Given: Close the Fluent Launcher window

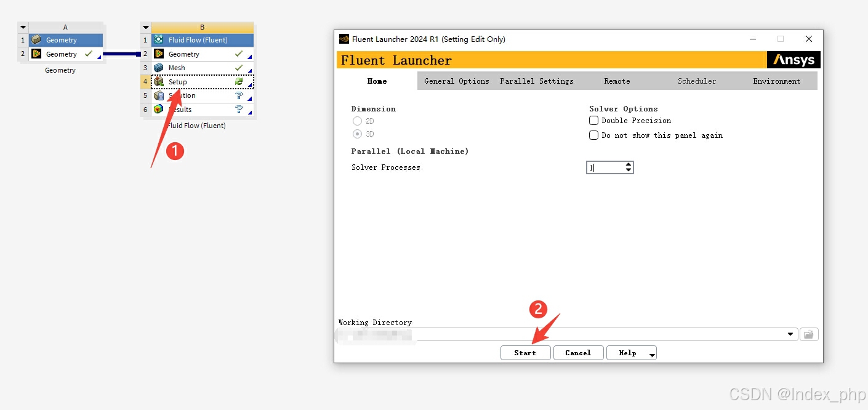Looking at the screenshot, I should (808, 39).
